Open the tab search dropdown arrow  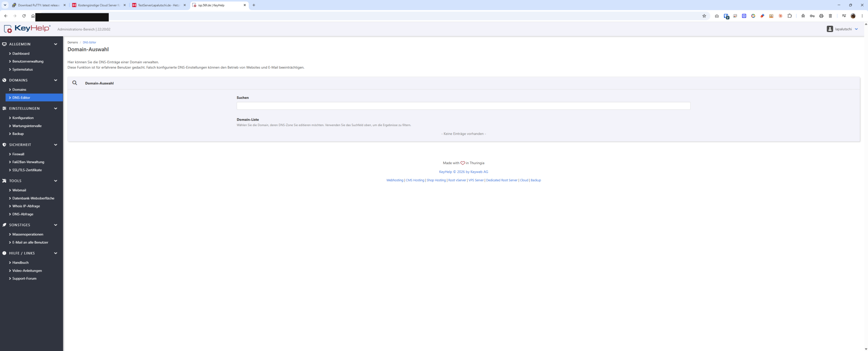click(x=5, y=5)
